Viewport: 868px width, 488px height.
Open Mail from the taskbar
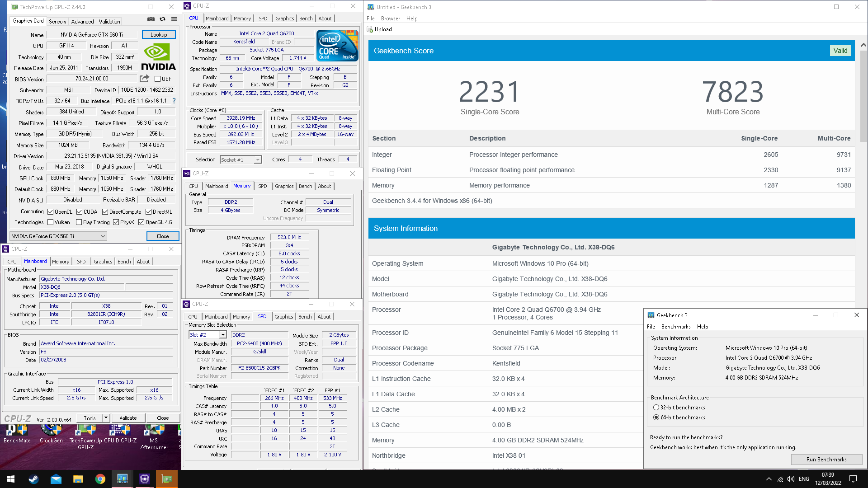(56, 479)
